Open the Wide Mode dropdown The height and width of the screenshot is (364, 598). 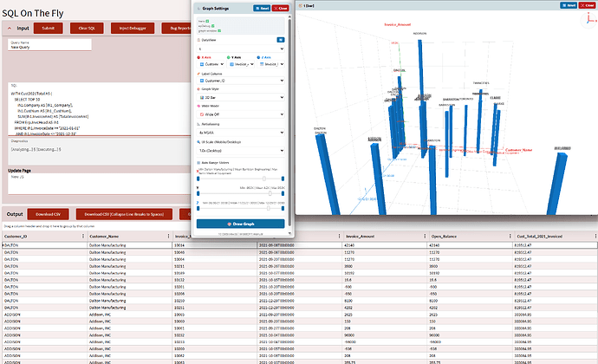click(242, 114)
